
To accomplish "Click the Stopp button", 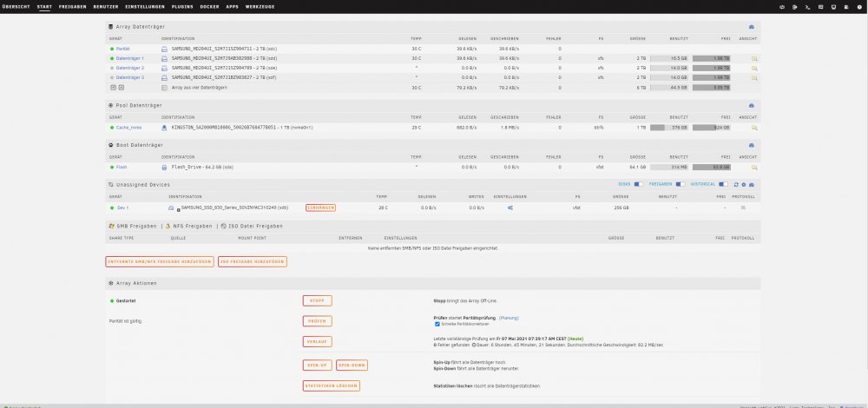I will click(317, 300).
